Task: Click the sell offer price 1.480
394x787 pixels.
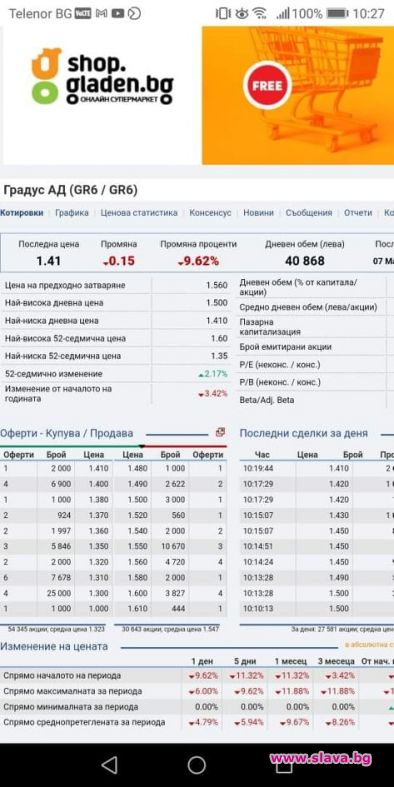Action: (138, 468)
